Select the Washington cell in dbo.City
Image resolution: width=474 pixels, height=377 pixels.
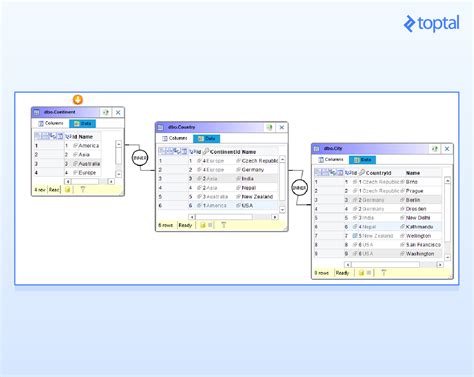point(421,254)
